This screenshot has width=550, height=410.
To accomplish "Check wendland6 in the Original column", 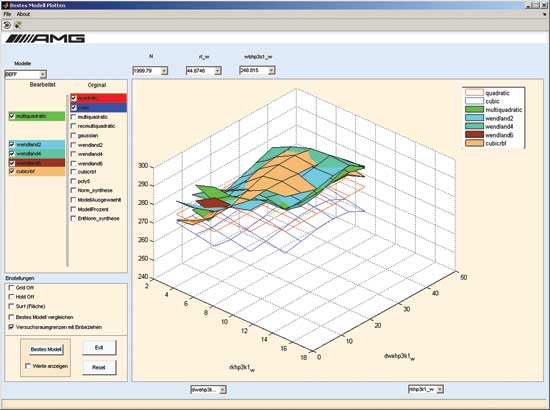I will coord(73,163).
